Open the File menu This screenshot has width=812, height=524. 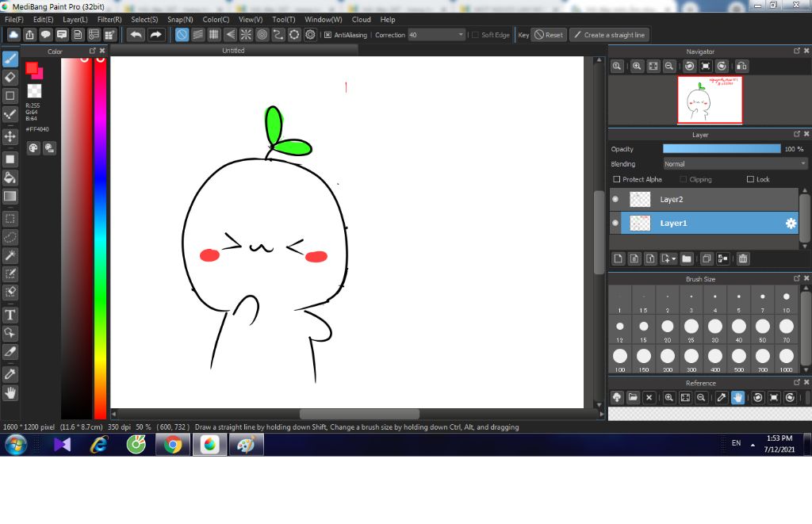tap(14, 19)
